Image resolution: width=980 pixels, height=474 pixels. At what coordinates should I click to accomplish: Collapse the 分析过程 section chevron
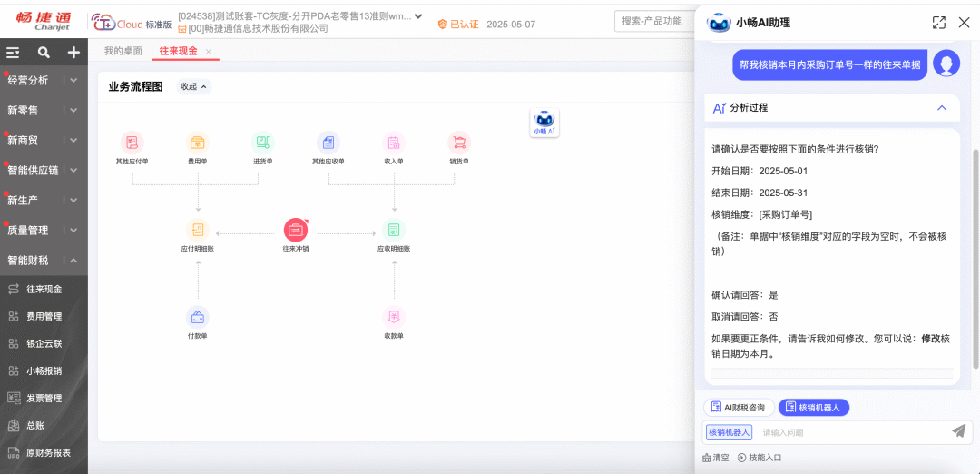click(x=942, y=107)
